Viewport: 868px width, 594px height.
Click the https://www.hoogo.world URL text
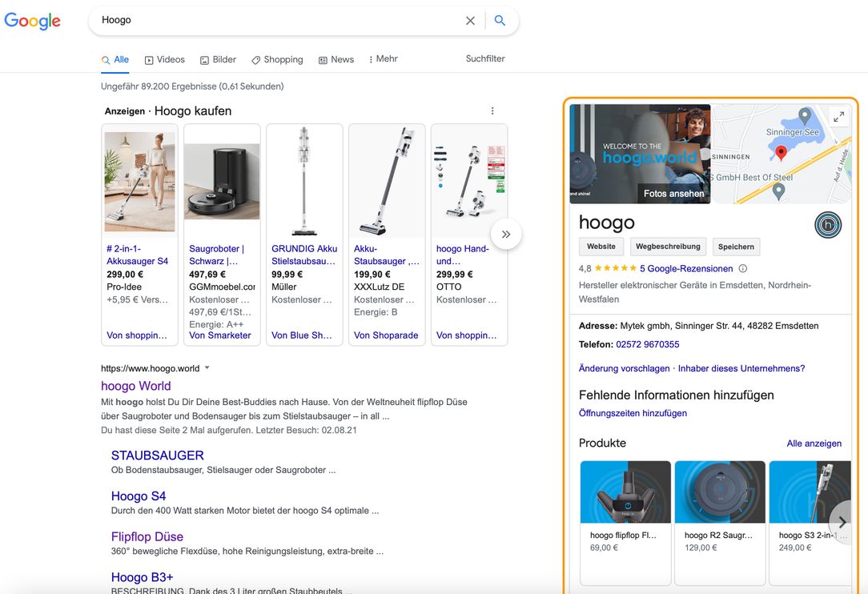tap(150, 369)
